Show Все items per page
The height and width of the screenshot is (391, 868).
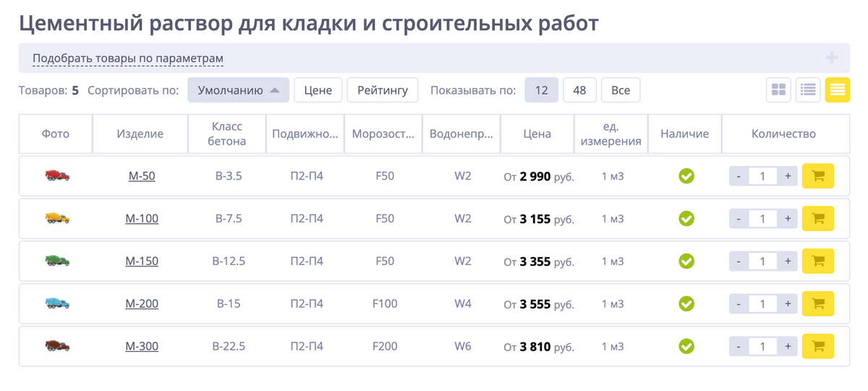(621, 91)
